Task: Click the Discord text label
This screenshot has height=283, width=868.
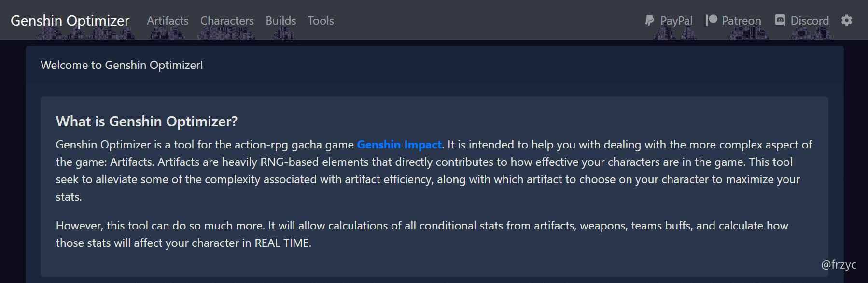Action: 809,20
